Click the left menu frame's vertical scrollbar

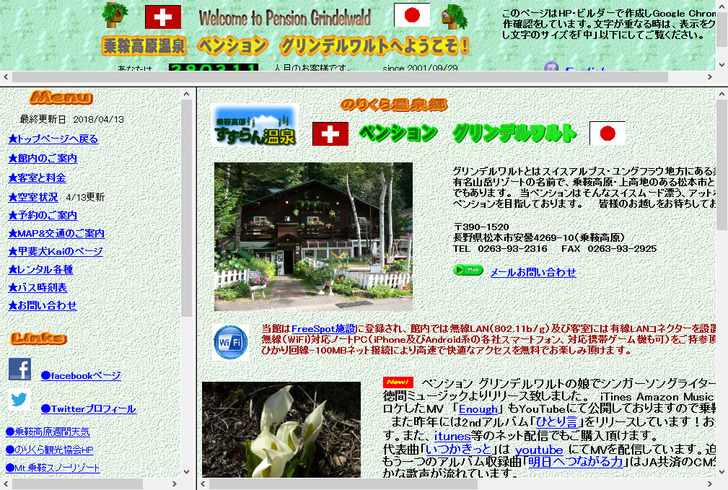point(187,280)
